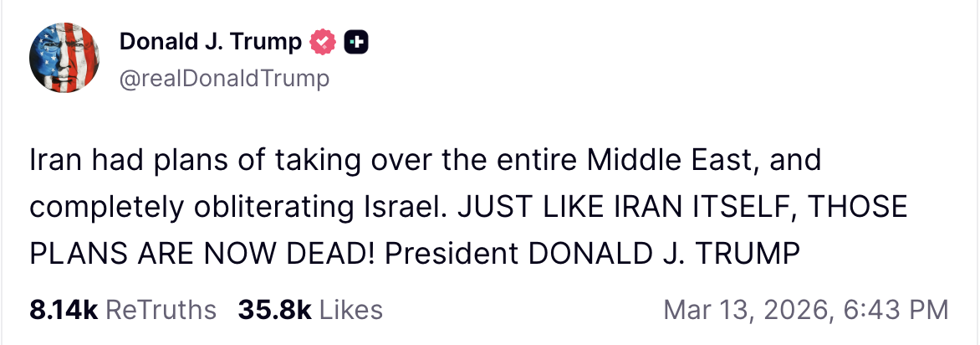Click the "ReTruths" label text

161,310
